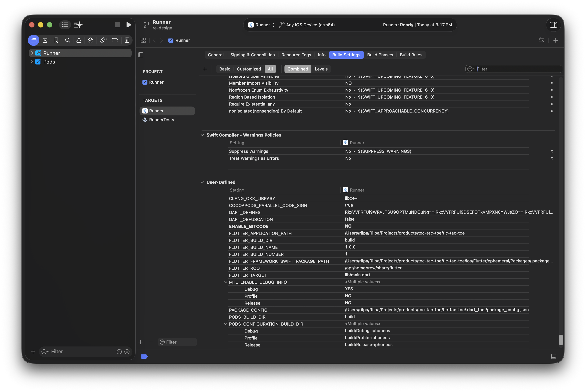This screenshot has height=392, width=586.
Task: Toggle source-control status filter icon
Action: [x=127, y=352]
